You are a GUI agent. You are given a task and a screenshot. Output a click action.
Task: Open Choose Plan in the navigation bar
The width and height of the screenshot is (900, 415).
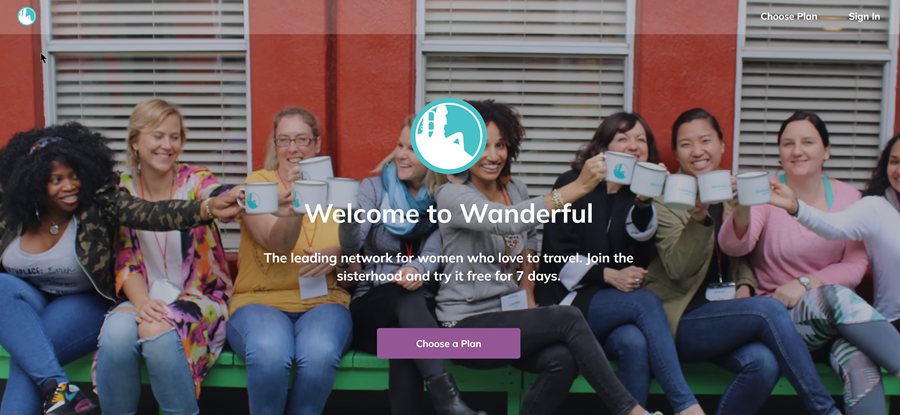coord(789,17)
